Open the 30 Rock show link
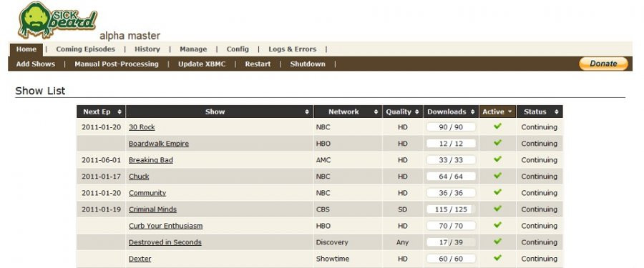 [142, 127]
